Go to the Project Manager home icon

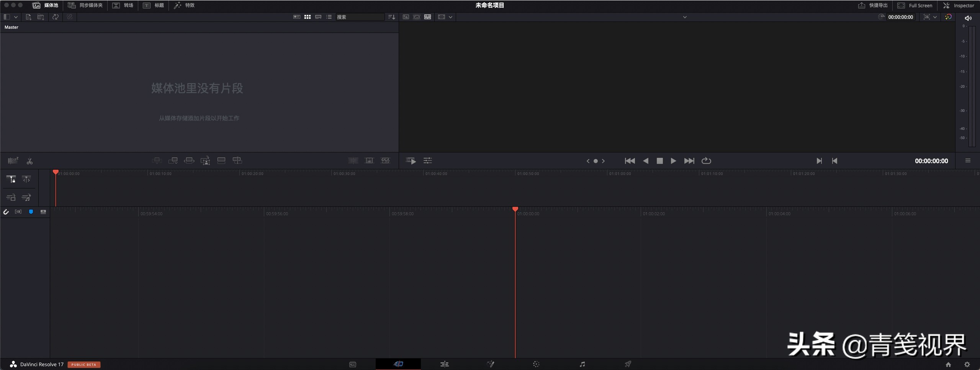pyautogui.click(x=948, y=365)
